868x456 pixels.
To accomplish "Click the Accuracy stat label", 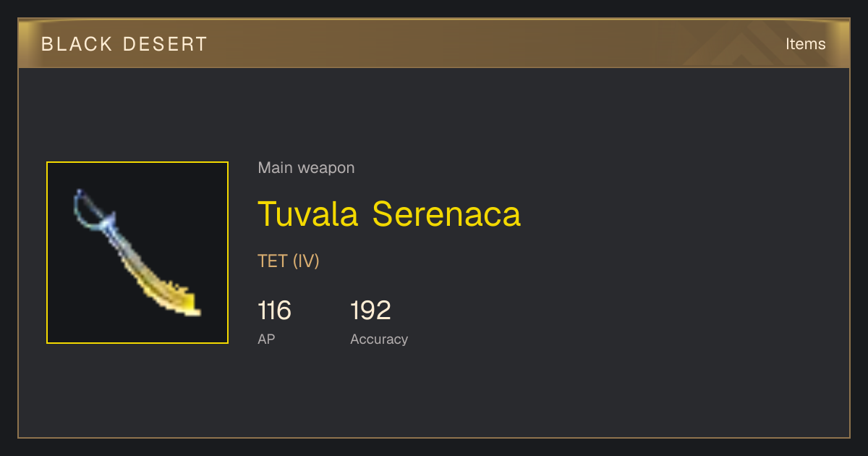I will 379,339.
